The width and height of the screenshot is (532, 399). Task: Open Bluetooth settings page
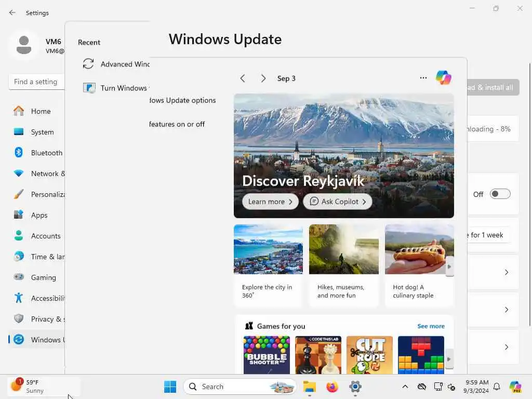click(x=36, y=153)
